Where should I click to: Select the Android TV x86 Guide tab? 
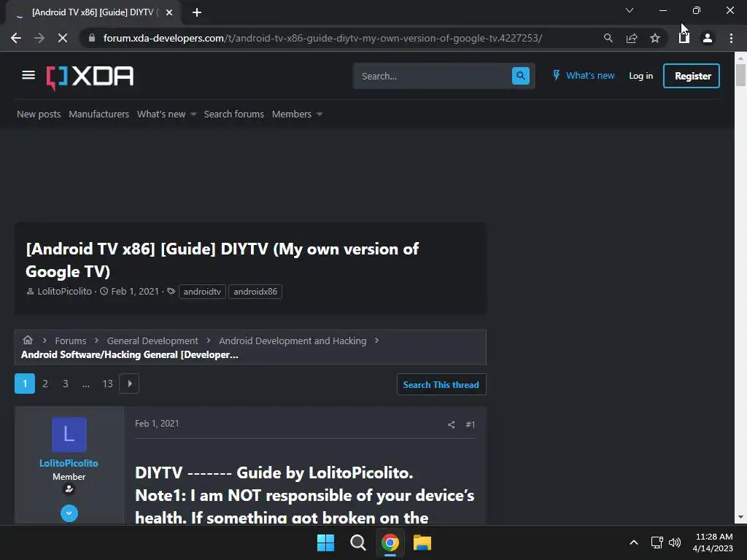tap(93, 12)
